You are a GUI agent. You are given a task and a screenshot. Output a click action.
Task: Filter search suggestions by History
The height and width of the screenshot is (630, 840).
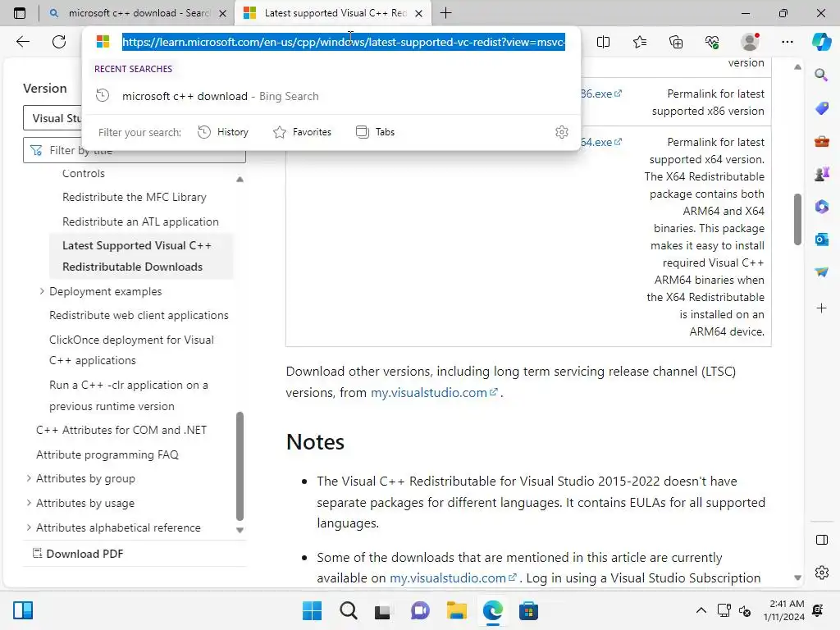(x=223, y=132)
